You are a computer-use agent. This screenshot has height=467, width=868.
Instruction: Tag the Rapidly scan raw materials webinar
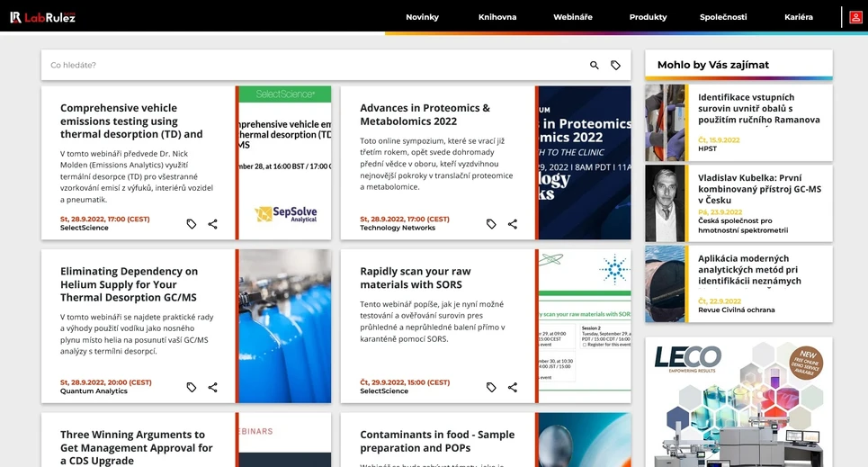[x=491, y=387]
